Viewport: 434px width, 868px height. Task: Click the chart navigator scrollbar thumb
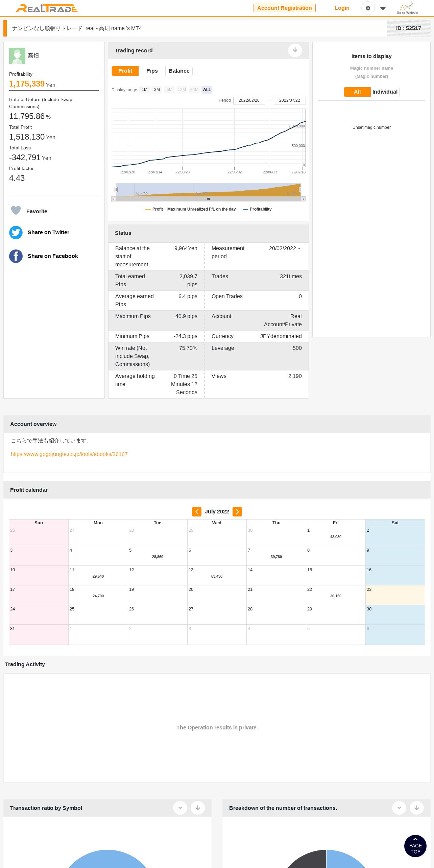(x=208, y=199)
